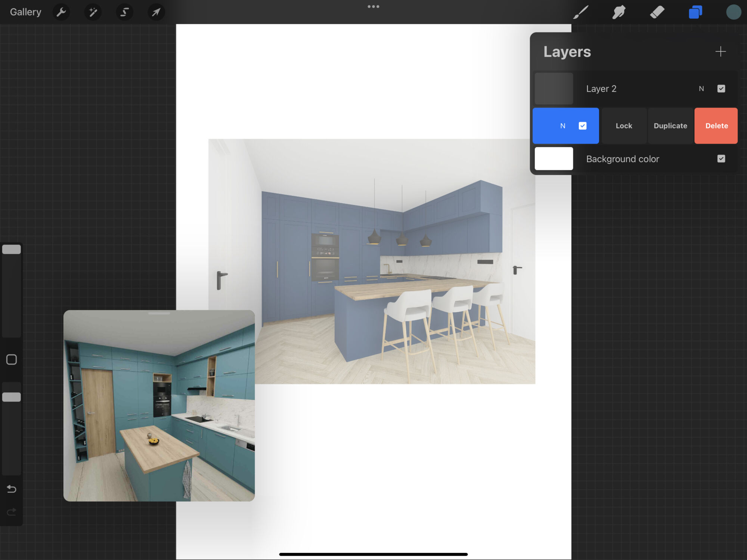Viewport: 747px width, 560px height.
Task: Open blend mode N for Layer 2
Action: (x=701, y=89)
